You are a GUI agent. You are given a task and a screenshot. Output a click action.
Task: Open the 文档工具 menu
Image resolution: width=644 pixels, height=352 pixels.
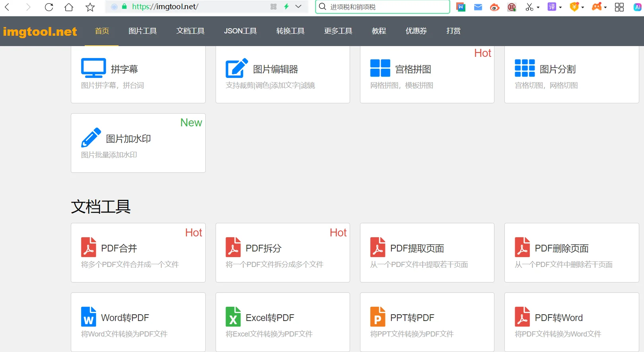pos(191,31)
